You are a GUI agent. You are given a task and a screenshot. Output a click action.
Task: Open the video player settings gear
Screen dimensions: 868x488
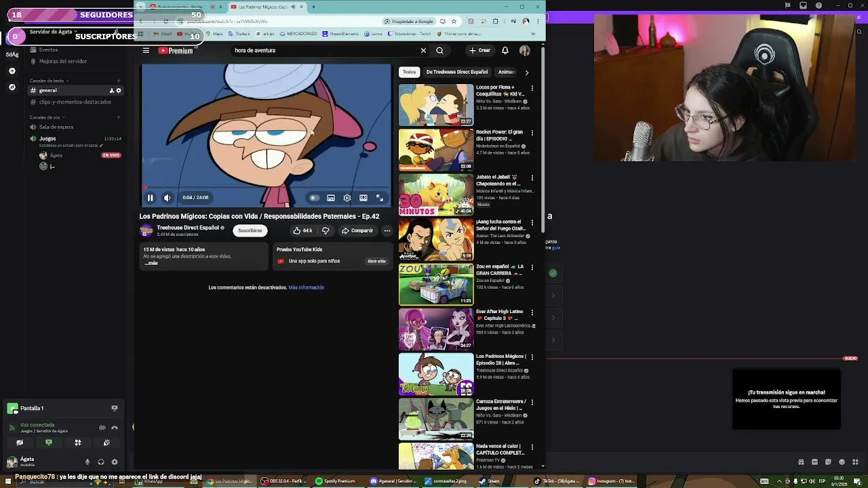coord(347,198)
